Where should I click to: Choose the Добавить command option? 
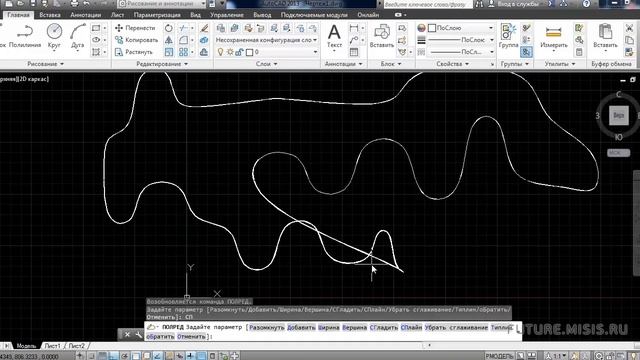[x=301, y=327]
